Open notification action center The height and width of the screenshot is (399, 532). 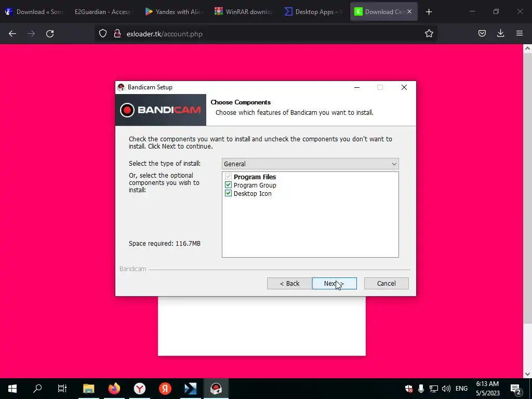(515, 389)
